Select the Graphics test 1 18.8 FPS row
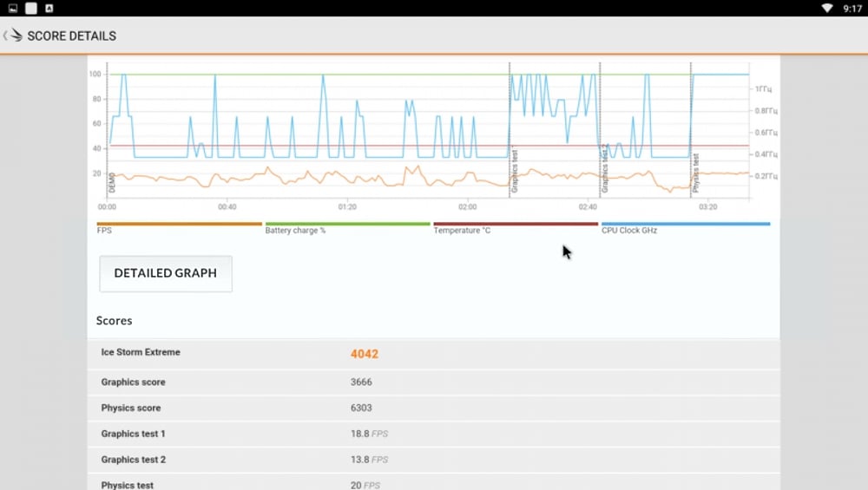Screen dimensions: 868x490 point(434,434)
